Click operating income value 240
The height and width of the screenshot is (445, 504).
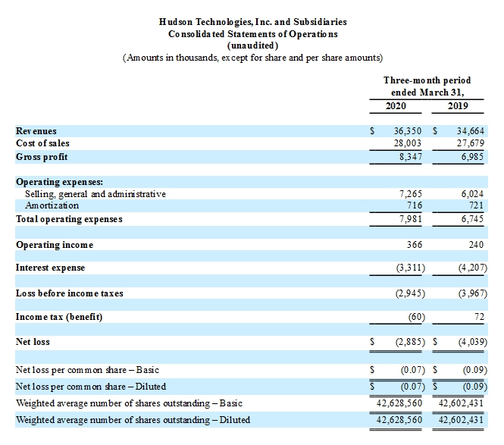pyautogui.click(x=477, y=245)
